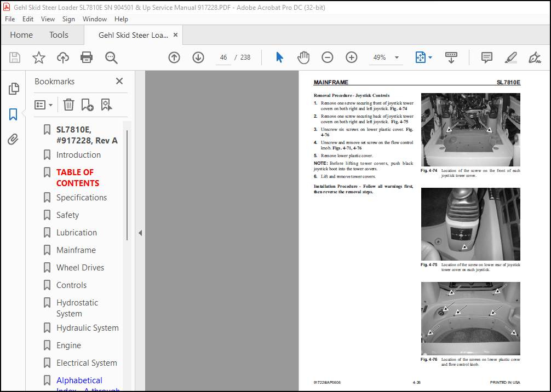This screenshot has width=551, height=392.
Task: Open the Sign menu
Action: point(68,19)
